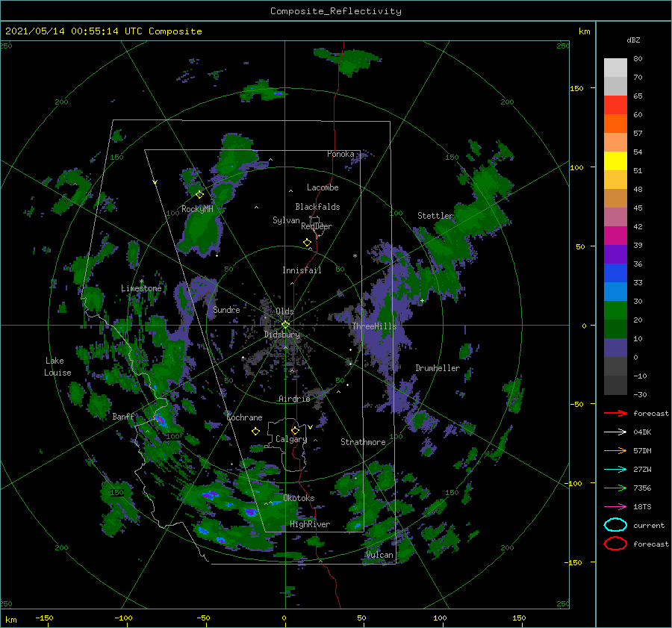The image size is (672, 628).
Task: Click the cyan 27ZW arrow in legend
Action: [x=615, y=470]
